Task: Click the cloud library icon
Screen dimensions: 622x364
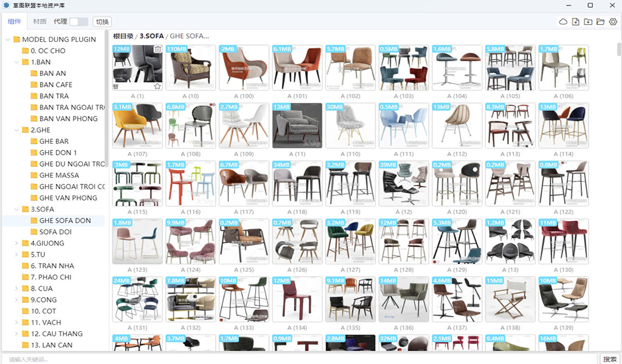Action: point(563,22)
